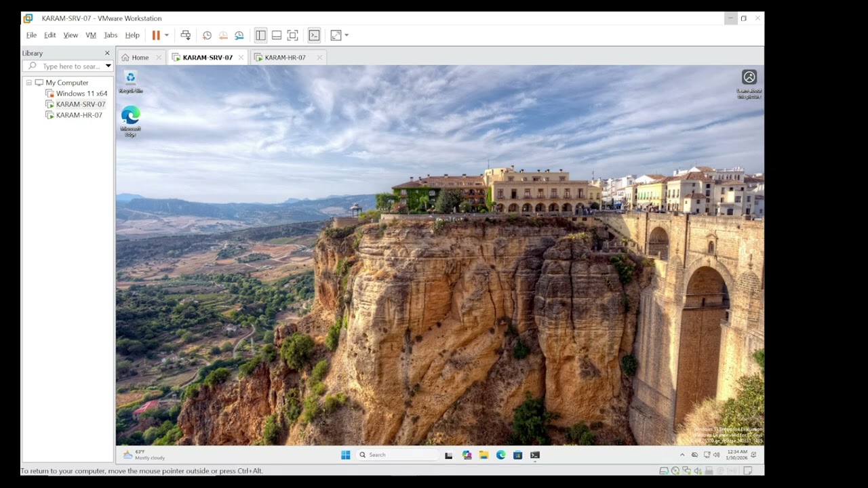Screen dimensions: 868x488
Task: Open the Tabs menu
Action: pyautogui.click(x=111, y=35)
